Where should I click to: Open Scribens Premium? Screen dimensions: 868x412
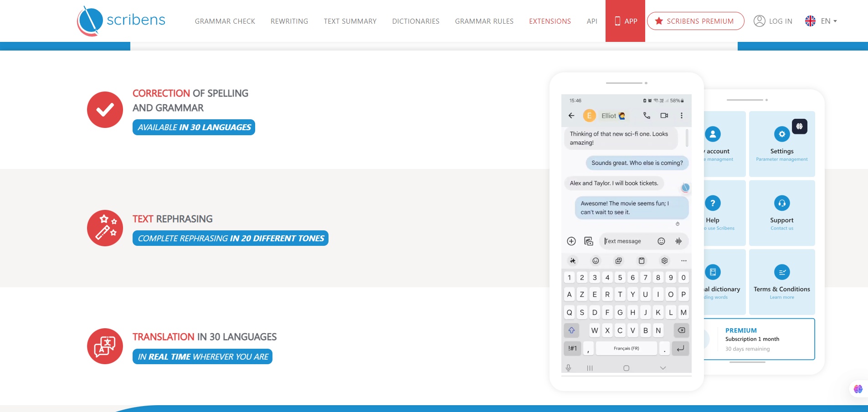click(x=695, y=21)
